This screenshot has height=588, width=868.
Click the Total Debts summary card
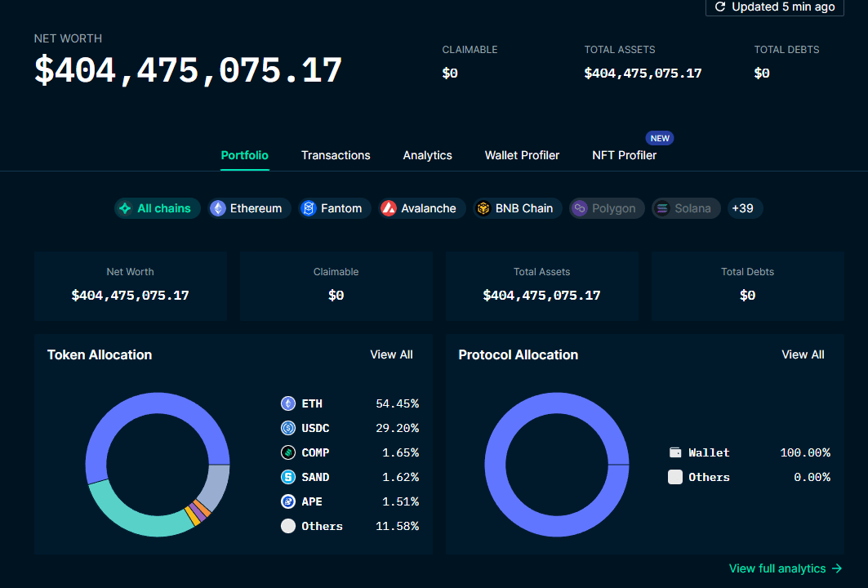(747, 286)
